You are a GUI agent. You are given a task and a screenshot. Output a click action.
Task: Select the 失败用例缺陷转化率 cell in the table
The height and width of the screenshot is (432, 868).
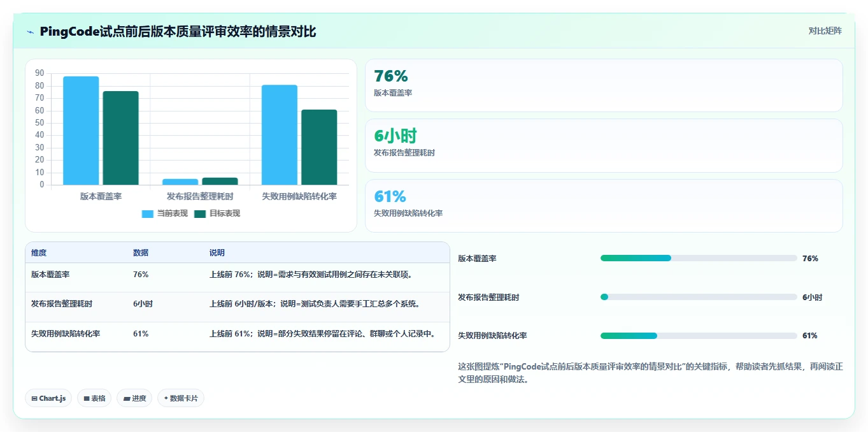click(66, 333)
